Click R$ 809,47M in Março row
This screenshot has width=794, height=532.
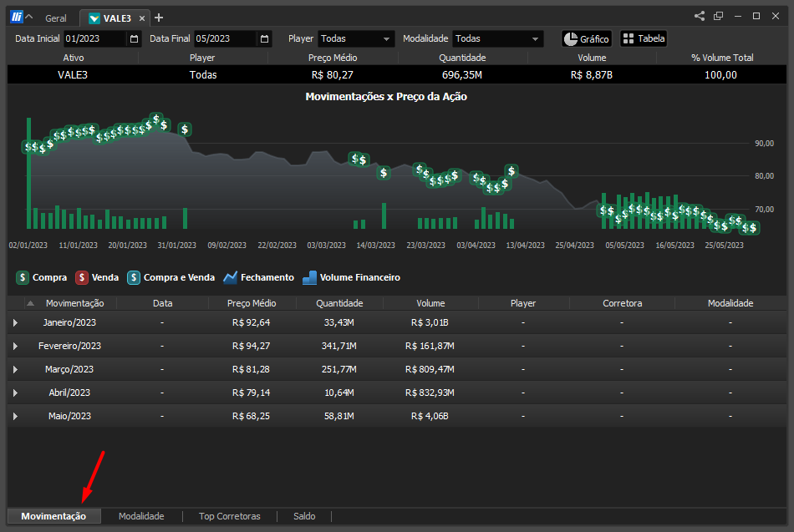430,369
